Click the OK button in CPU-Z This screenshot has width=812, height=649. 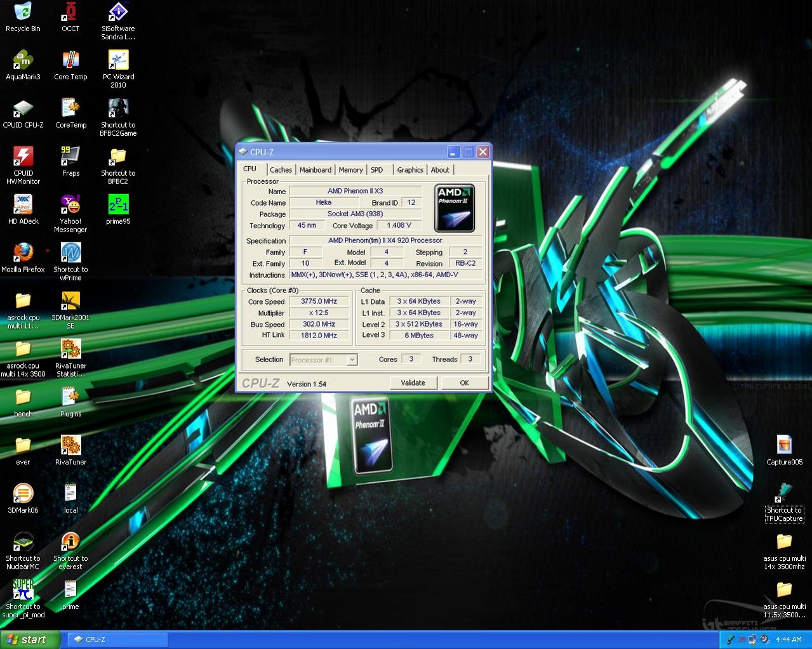click(465, 383)
